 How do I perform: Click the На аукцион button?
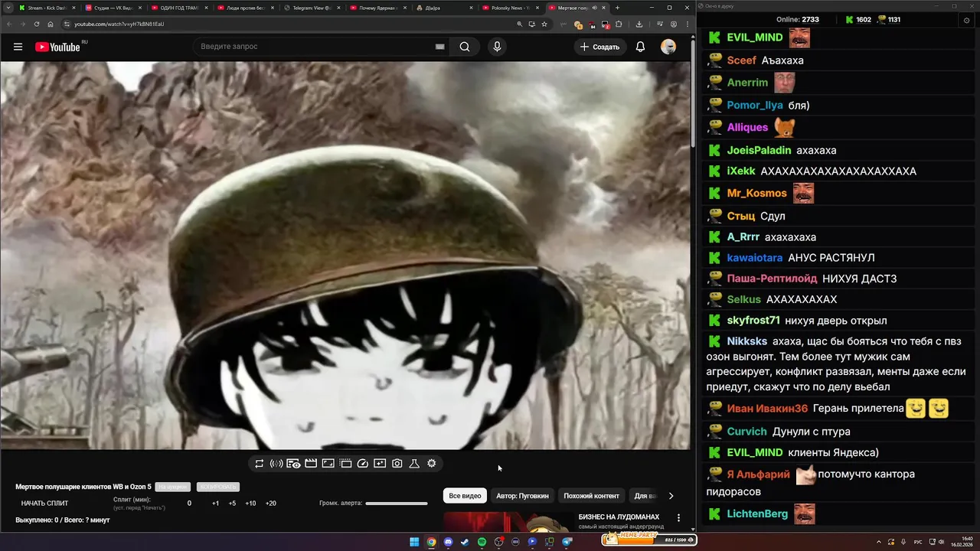pos(173,487)
